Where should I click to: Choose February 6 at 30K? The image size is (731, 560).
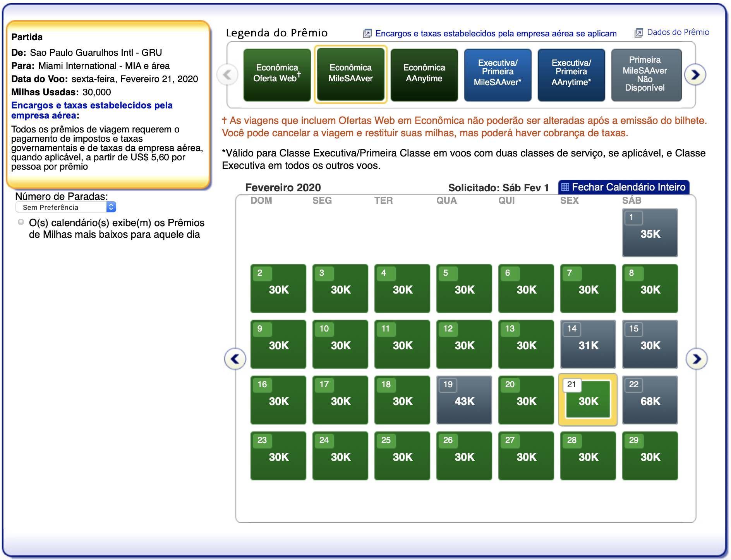pos(526,289)
